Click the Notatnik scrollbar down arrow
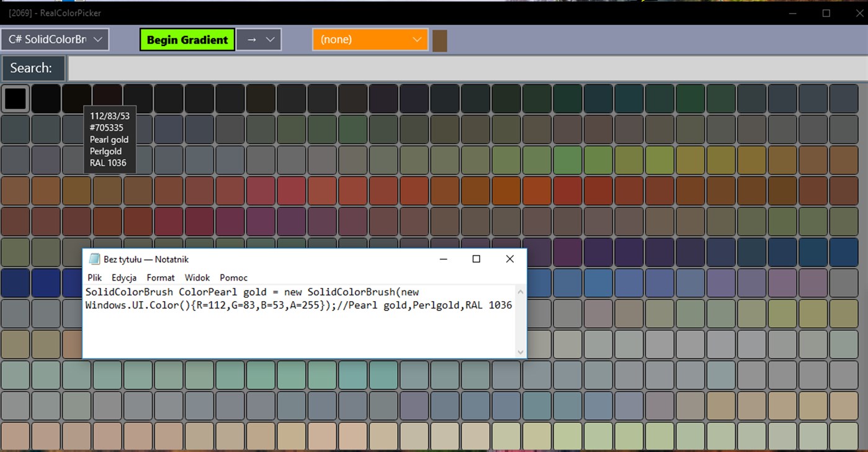This screenshot has width=868, height=452. pyautogui.click(x=521, y=352)
